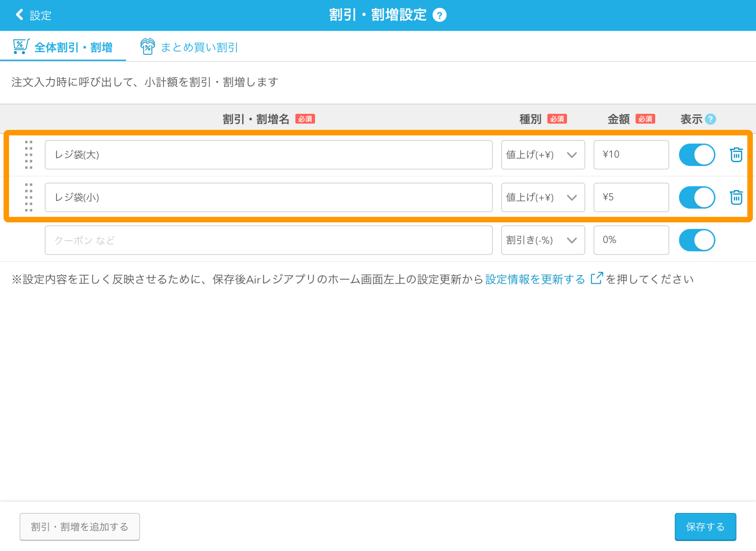Open the external link icon after 設定情報を更新する
756x551 pixels.
[597, 278]
